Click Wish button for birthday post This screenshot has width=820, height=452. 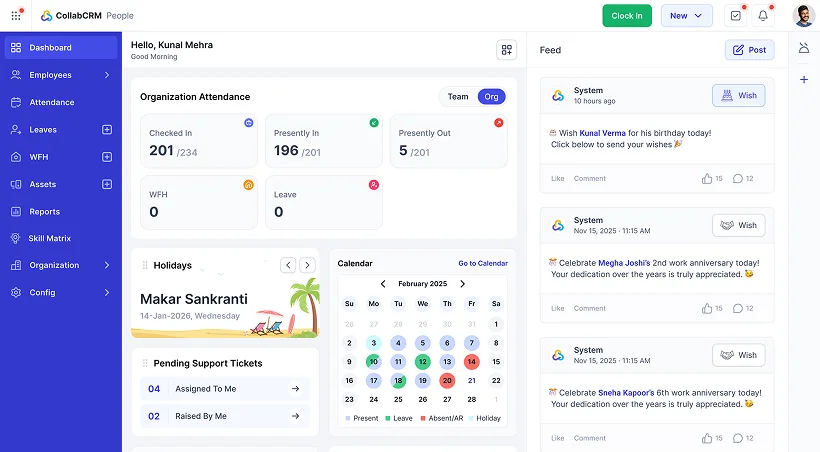pos(738,95)
